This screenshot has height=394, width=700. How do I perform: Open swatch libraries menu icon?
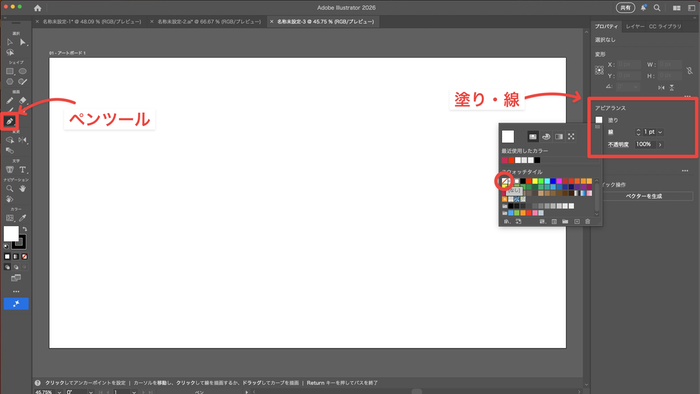pos(507,221)
